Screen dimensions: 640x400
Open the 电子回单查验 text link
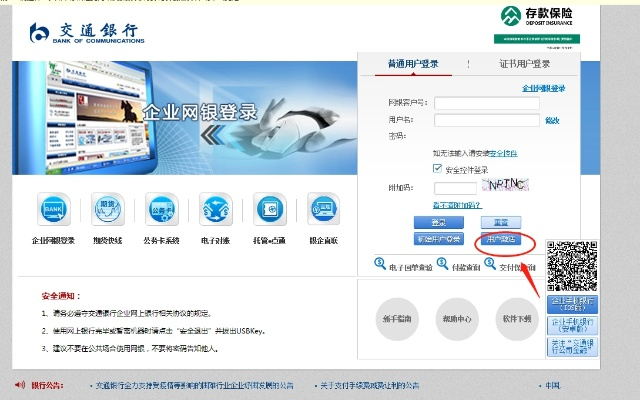pos(411,267)
